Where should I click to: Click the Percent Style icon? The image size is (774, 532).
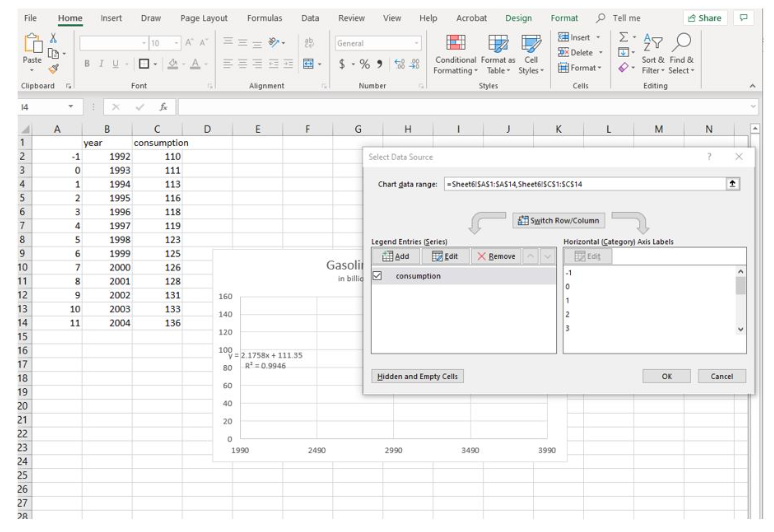(364, 64)
